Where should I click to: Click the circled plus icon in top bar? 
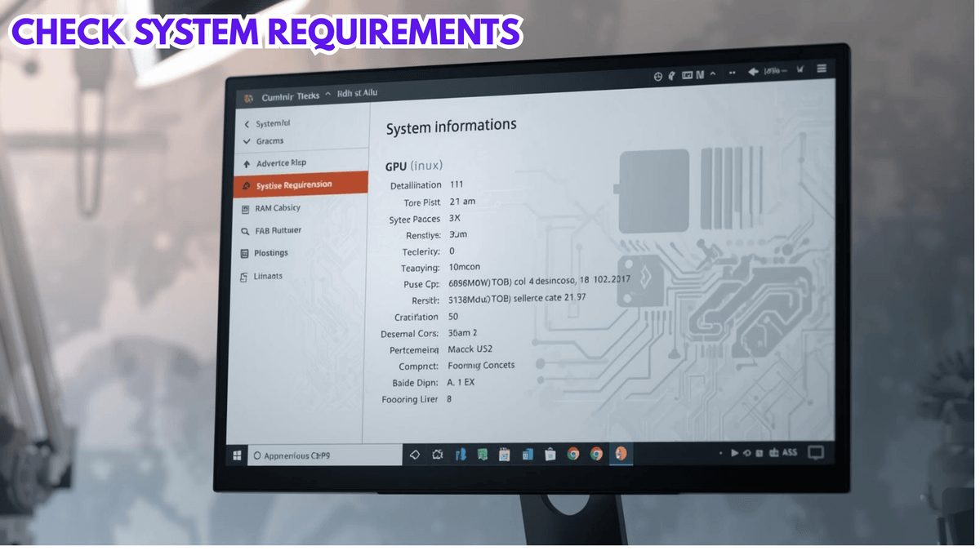coord(657,76)
